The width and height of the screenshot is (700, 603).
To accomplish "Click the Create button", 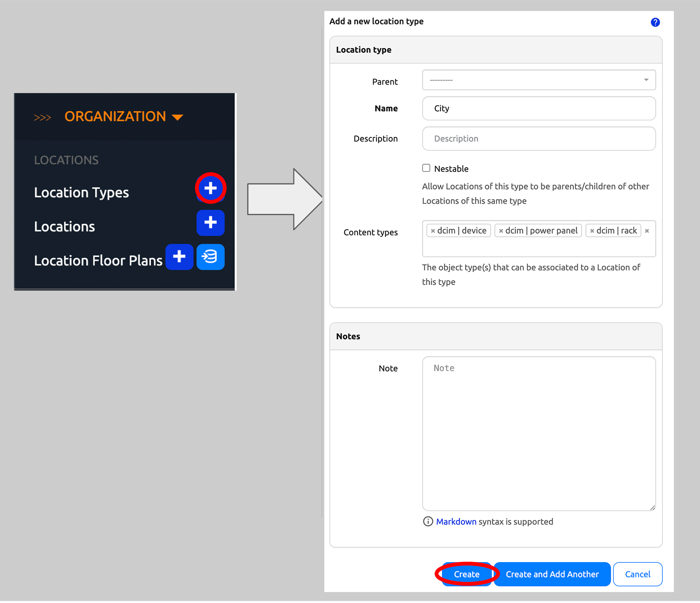I will [466, 574].
